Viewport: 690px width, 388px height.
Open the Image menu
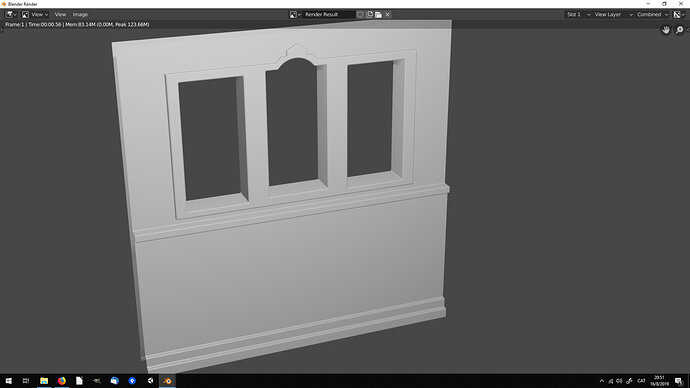80,15
